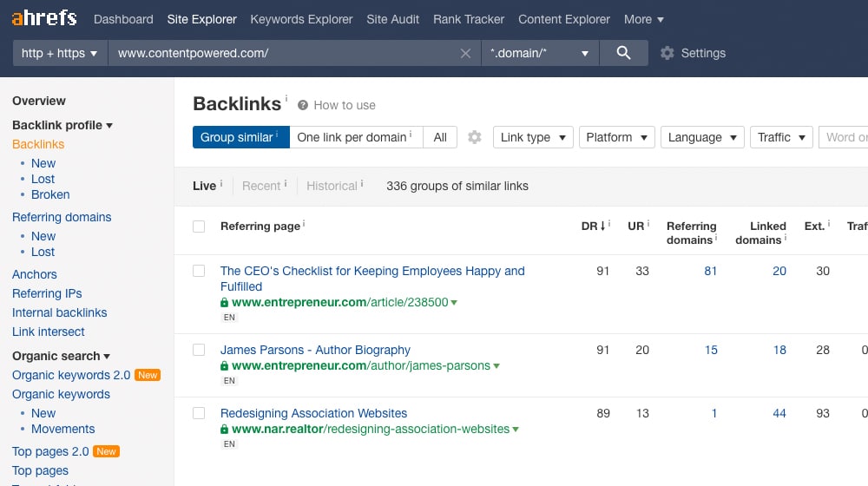
Task: Select Group similar mode
Action: click(240, 137)
